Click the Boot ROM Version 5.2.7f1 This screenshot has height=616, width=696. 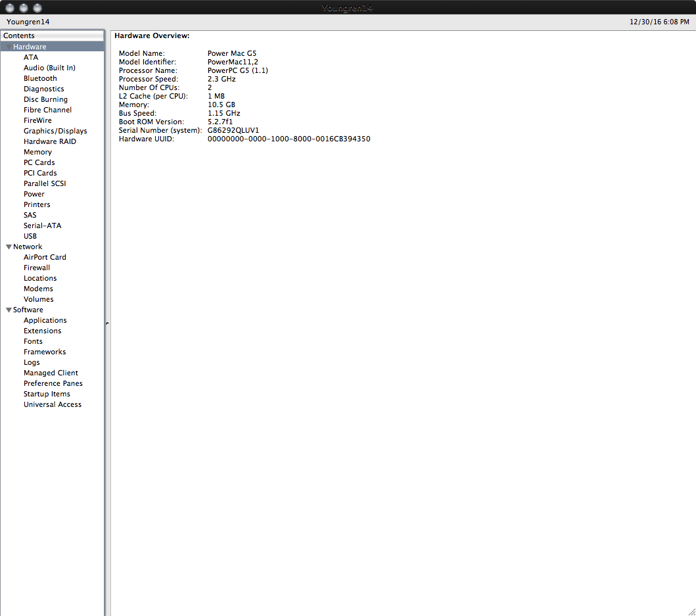(220, 121)
